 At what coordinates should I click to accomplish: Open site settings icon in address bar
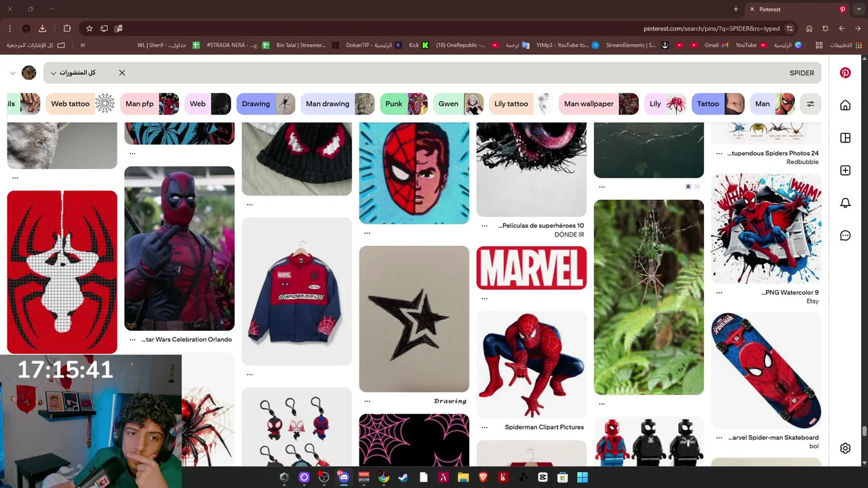coord(789,28)
